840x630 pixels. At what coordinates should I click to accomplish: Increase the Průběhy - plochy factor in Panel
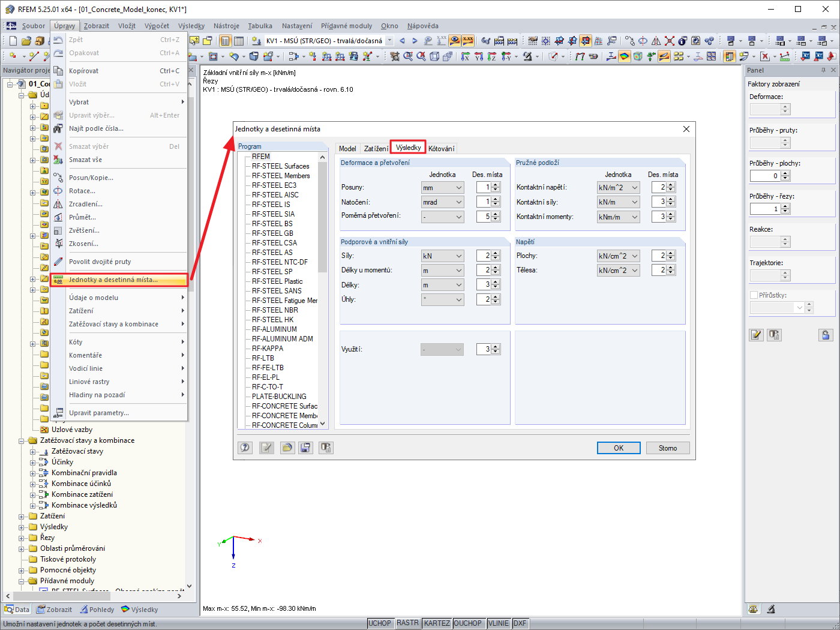(785, 173)
